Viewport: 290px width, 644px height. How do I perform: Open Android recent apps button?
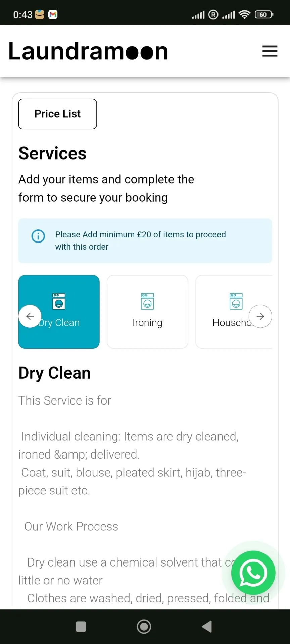[x=81, y=626]
